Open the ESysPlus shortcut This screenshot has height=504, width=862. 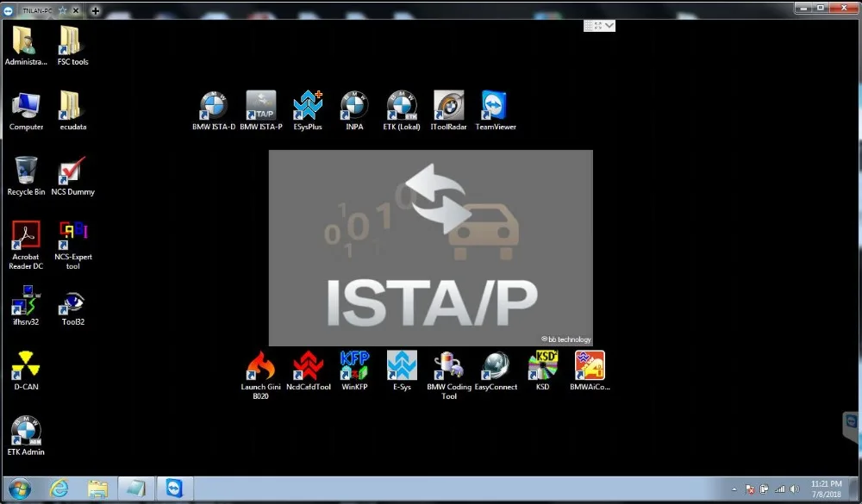tap(308, 111)
